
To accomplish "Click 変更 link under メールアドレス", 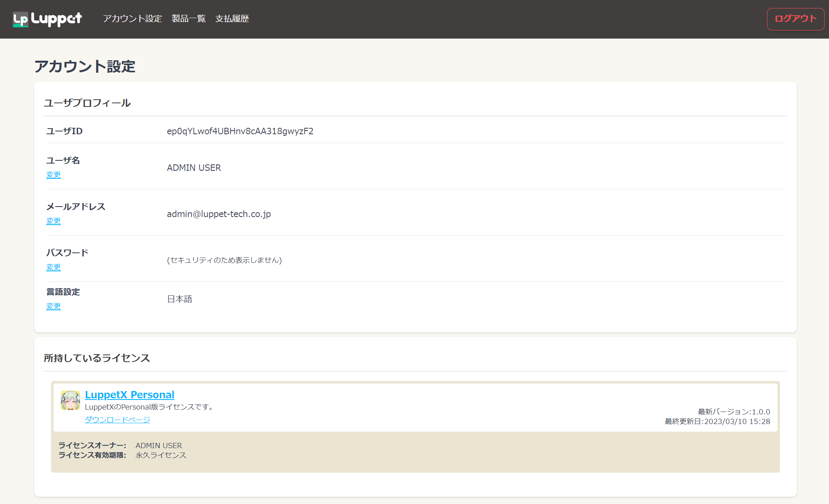I will 53,221.
